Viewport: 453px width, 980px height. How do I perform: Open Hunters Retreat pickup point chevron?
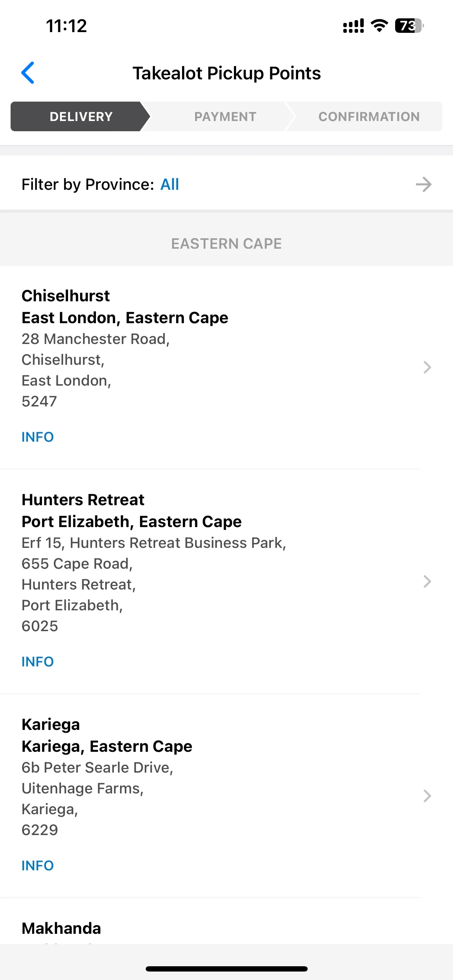click(427, 582)
